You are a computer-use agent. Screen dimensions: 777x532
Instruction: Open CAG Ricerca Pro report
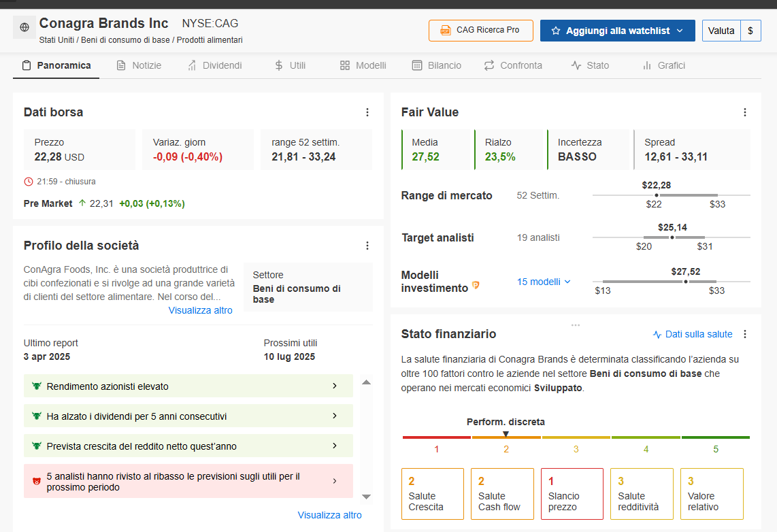tap(481, 31)
